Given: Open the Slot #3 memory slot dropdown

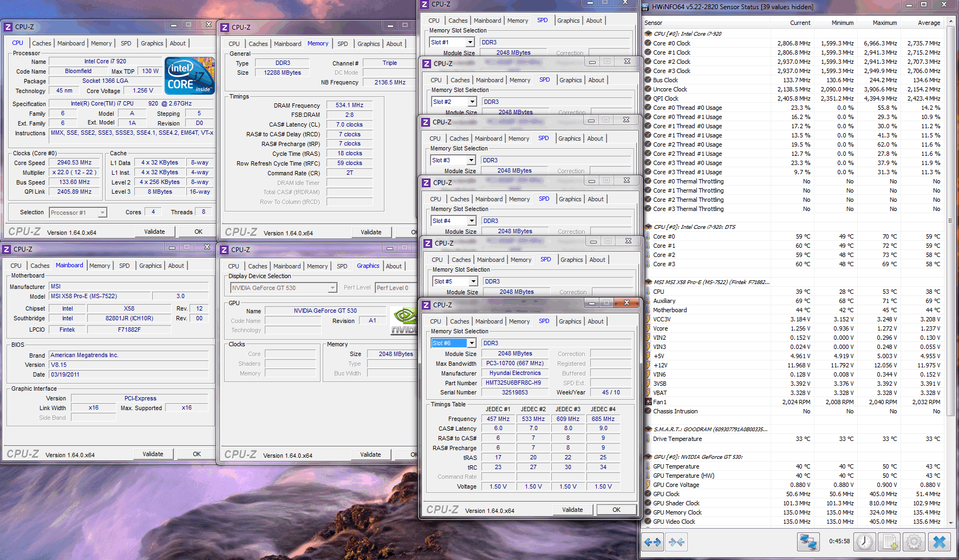Looking at the screenshot, I should [471, 160].
